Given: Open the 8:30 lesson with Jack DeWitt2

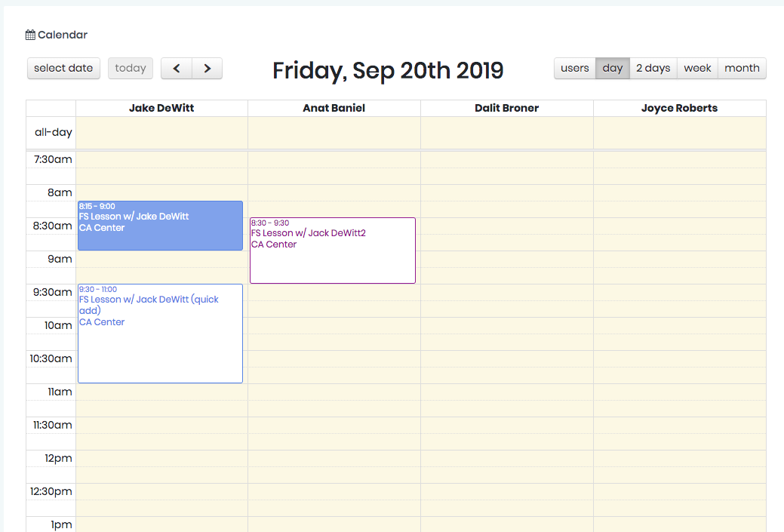Looking at the screenshot, I should coord(332,251).
